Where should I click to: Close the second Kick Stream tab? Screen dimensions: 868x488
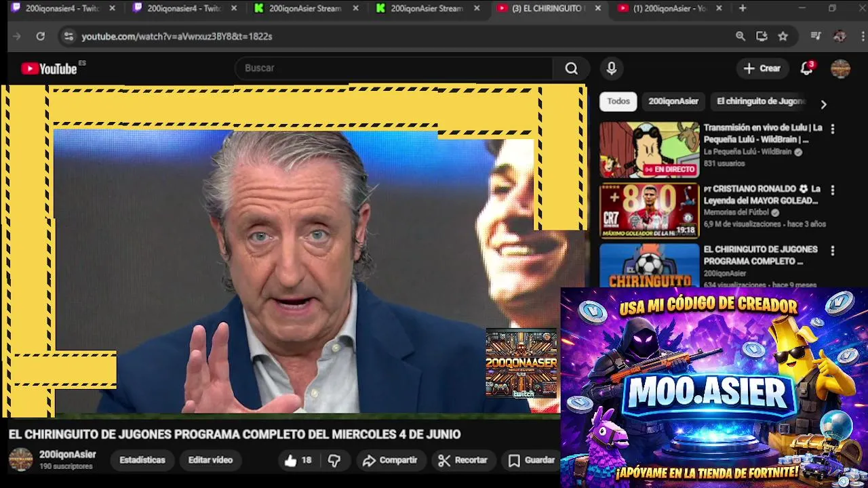pos(477,9)
